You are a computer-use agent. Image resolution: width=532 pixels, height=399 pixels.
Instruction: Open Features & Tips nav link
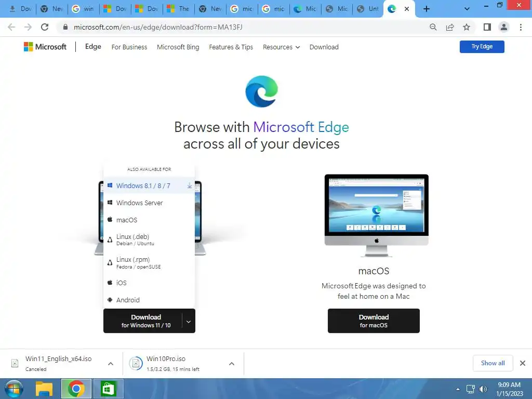231,47
